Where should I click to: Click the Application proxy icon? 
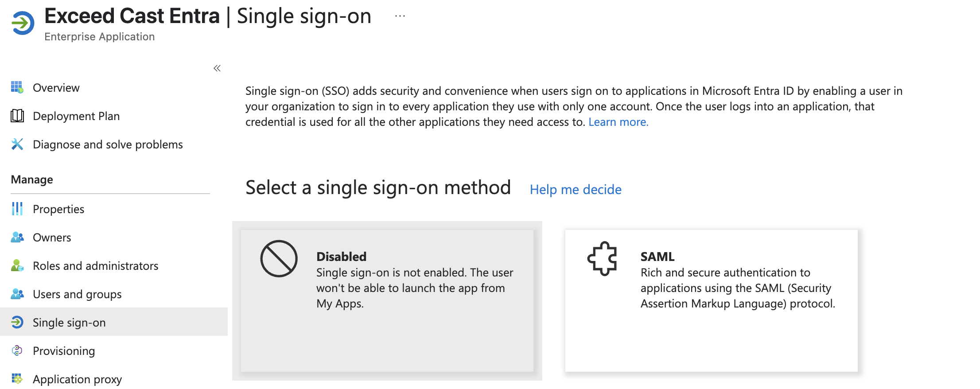(17, 379)
